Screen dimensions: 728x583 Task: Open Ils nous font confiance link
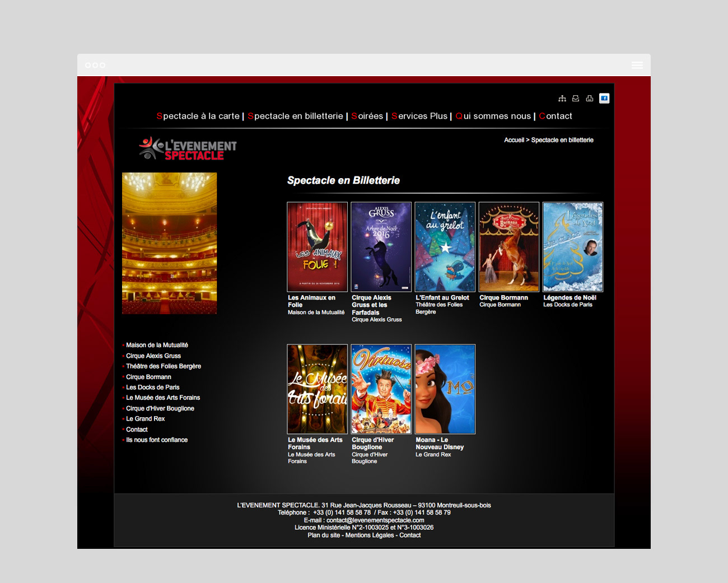(x=157, y=440)
